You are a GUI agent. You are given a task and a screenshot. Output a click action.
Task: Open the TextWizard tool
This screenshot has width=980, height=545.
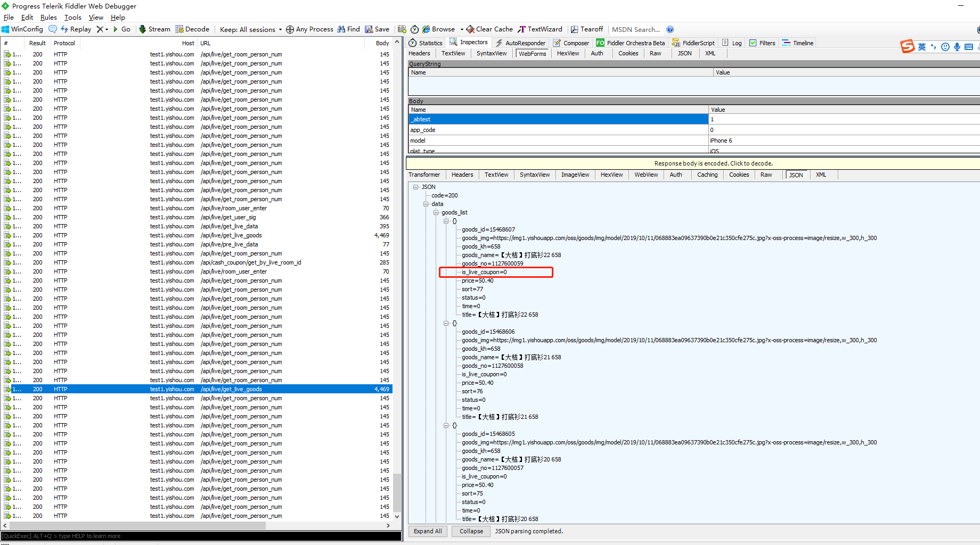[540, 29]
